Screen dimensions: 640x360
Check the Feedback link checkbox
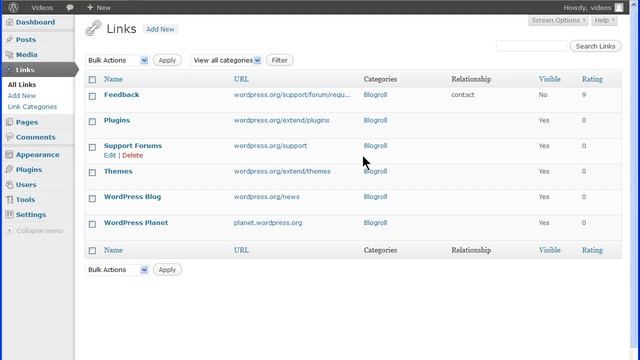point(92,96)
